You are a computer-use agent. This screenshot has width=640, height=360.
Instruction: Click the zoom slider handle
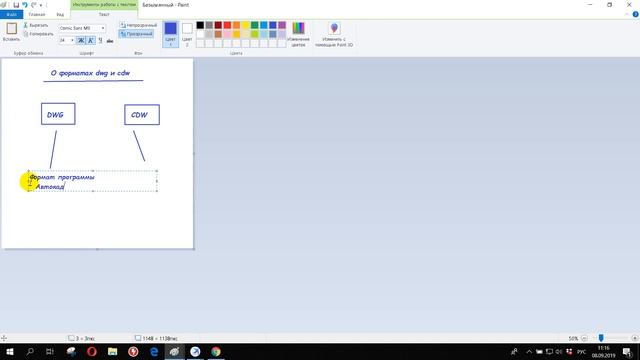point(601,338)
